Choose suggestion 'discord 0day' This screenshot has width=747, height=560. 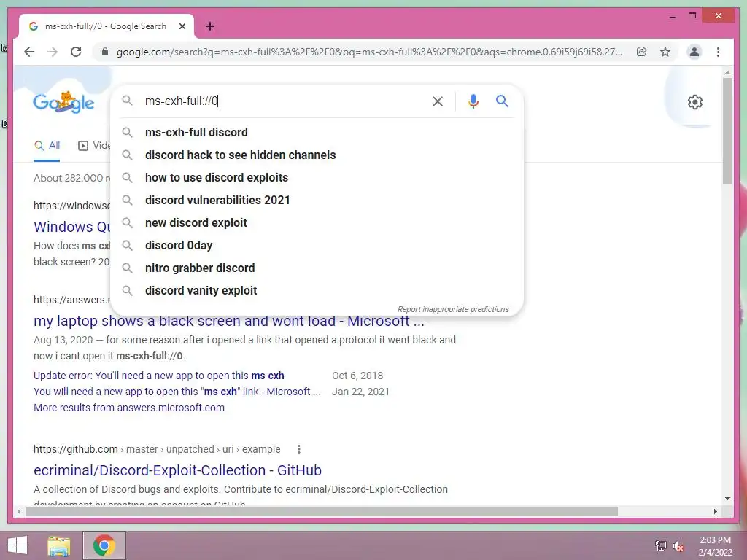pyautogui.click(x=317, y=245)
